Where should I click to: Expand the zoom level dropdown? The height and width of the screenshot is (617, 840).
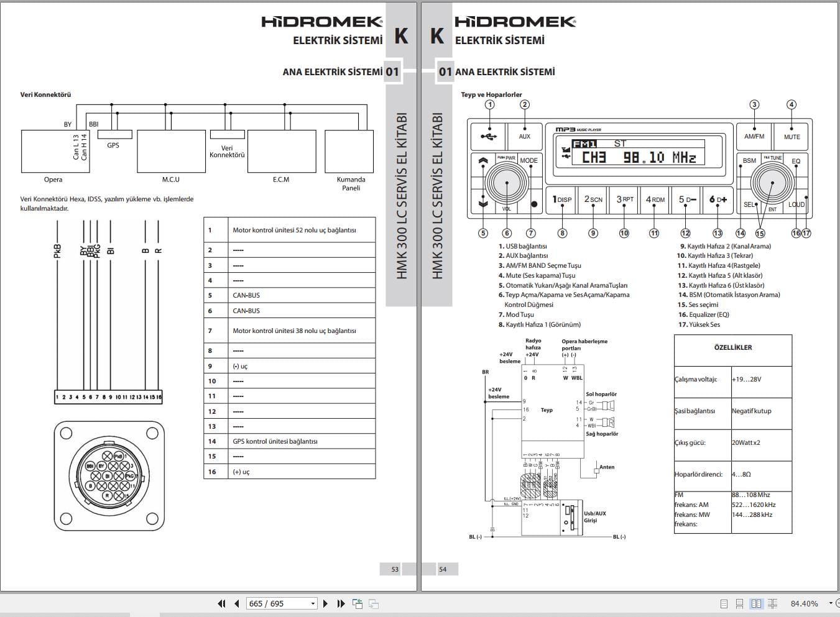point(831,603)
